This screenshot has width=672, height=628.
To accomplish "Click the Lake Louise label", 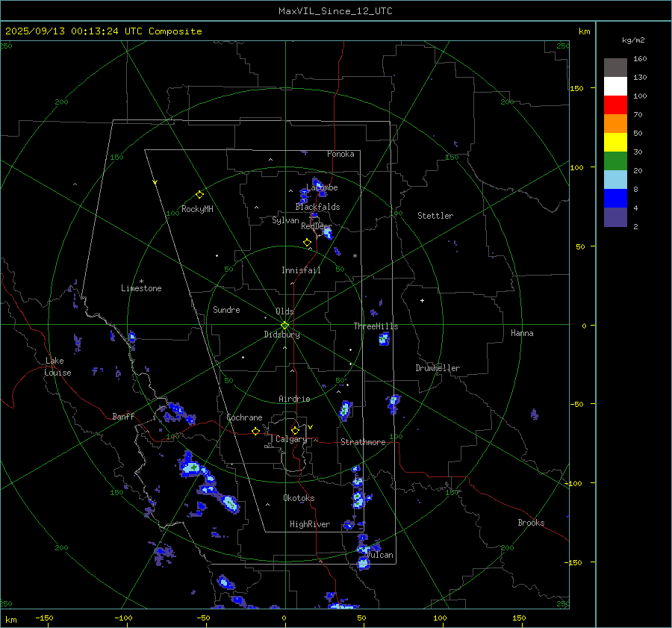I will pos(57,367).
